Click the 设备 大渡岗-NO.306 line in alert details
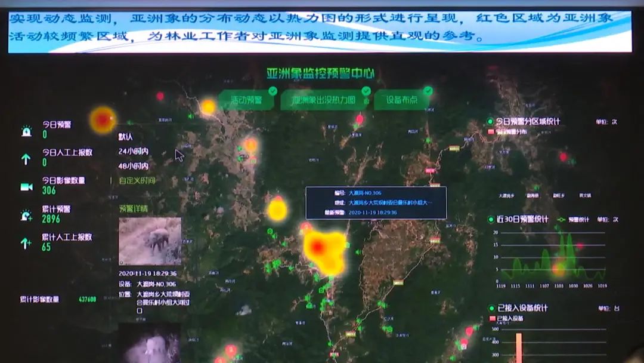Screen dimensions: 644x363 pos(147,284)
